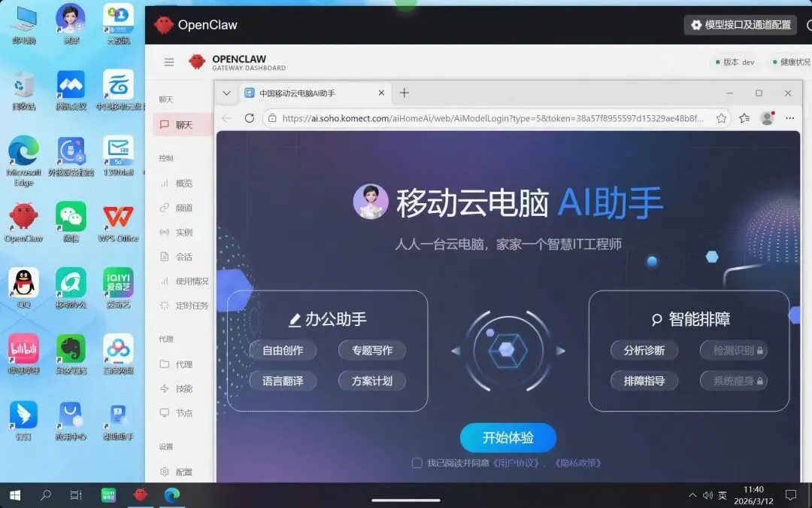
Task: Open the 用户协议 link
Action: (516, 463)
